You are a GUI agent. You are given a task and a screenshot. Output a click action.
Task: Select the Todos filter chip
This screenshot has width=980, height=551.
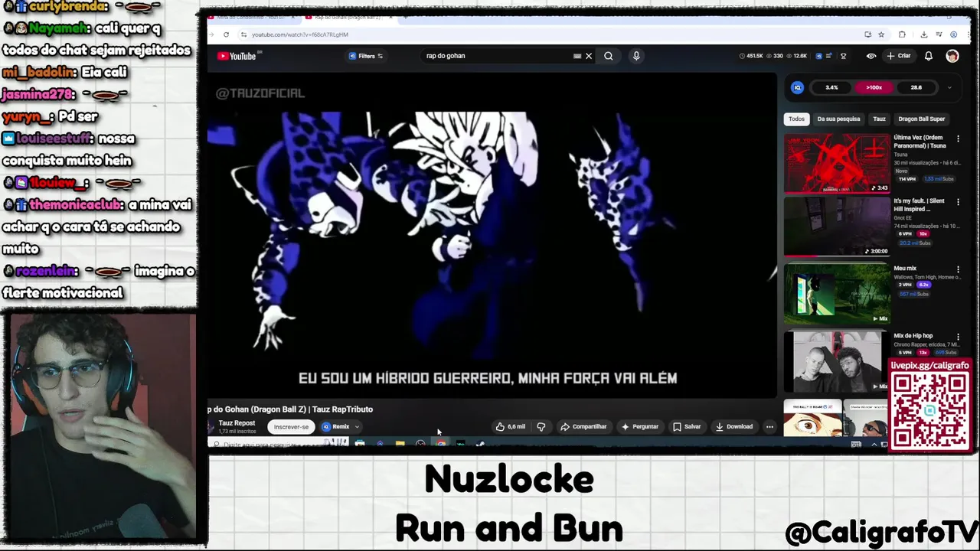[797, 119]
